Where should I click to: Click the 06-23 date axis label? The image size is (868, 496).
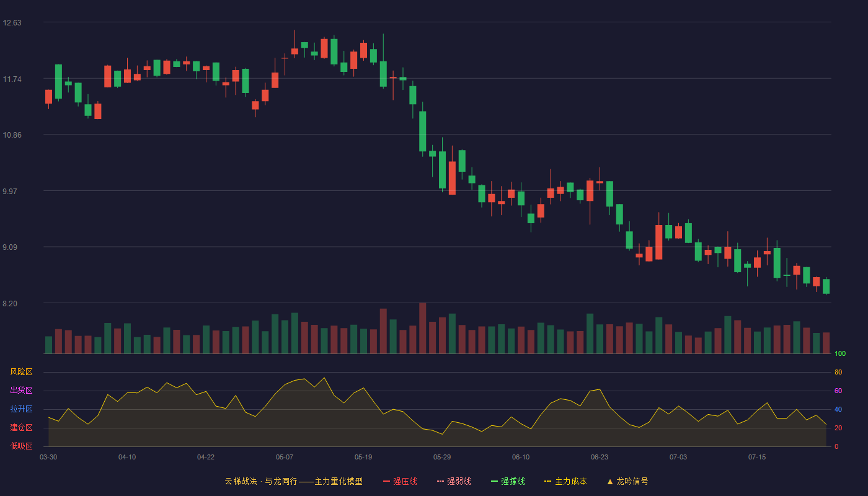coord(600,457)
